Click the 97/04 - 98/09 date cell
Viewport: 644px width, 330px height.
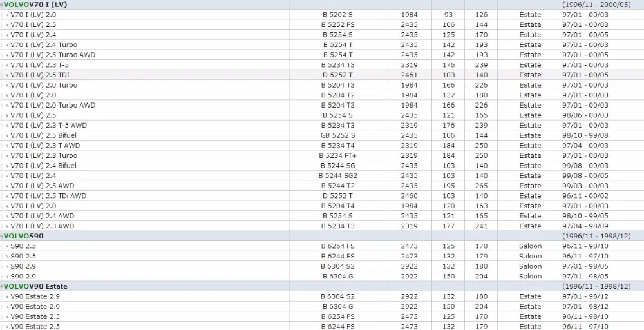(x=585, y=226)
